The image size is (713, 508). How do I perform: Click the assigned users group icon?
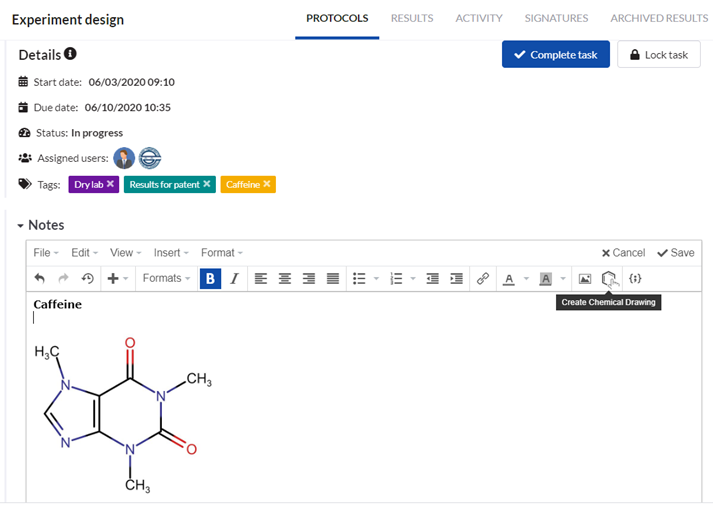click(x=25, y=158)
